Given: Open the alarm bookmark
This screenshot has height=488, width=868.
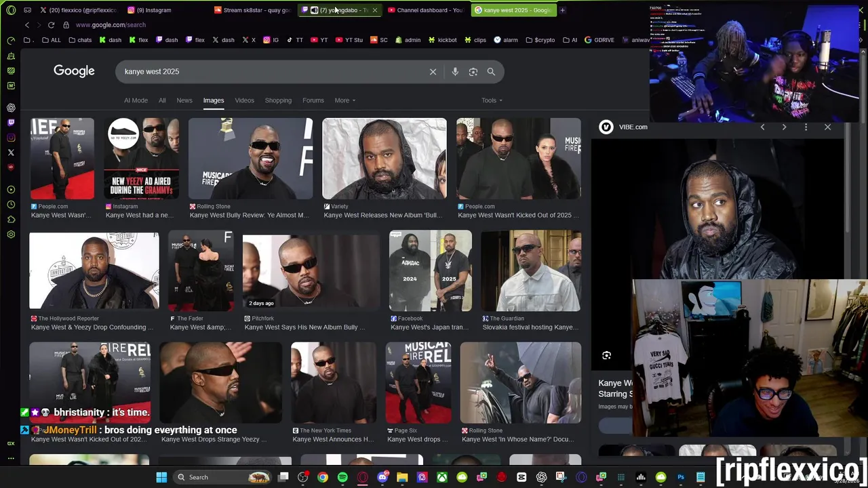Looking at the screenshot, I should pos(506,40).
